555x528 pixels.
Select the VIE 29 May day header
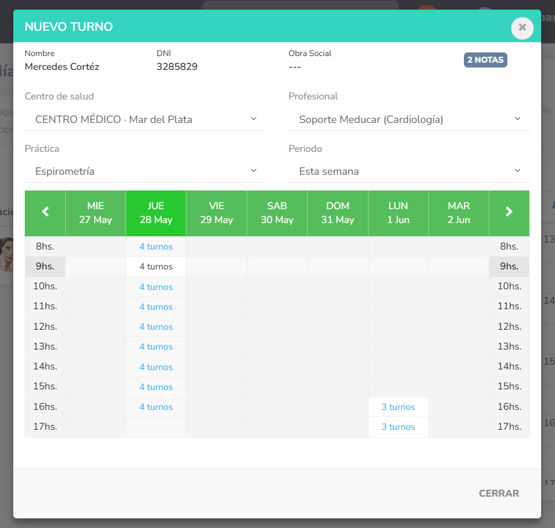[217, 213]
